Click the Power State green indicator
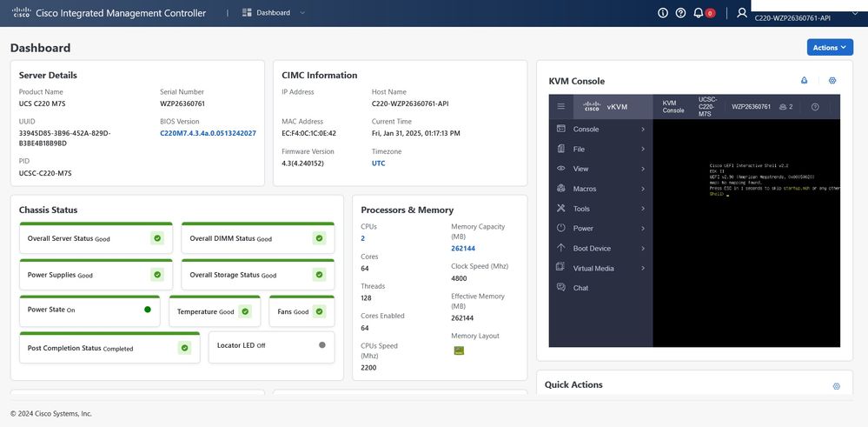The width and height of the screenshot is (868, 427). (x=147, y=310)
